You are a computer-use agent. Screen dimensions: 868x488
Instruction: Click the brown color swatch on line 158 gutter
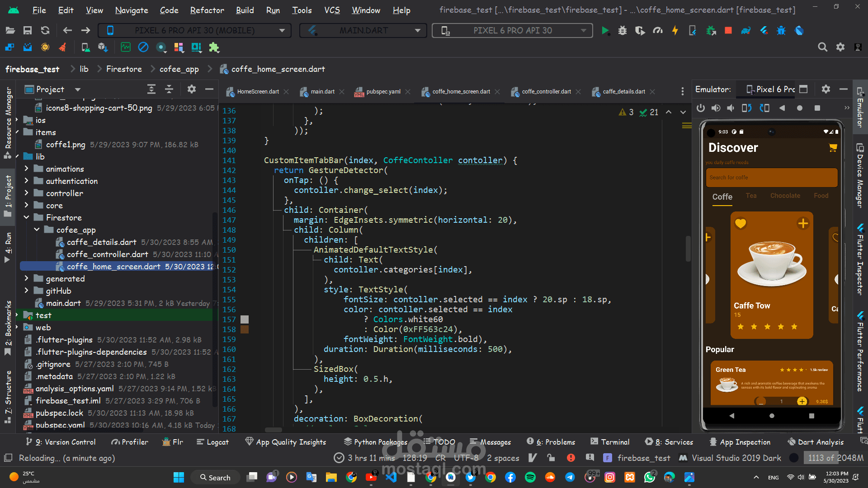(245, 329)
